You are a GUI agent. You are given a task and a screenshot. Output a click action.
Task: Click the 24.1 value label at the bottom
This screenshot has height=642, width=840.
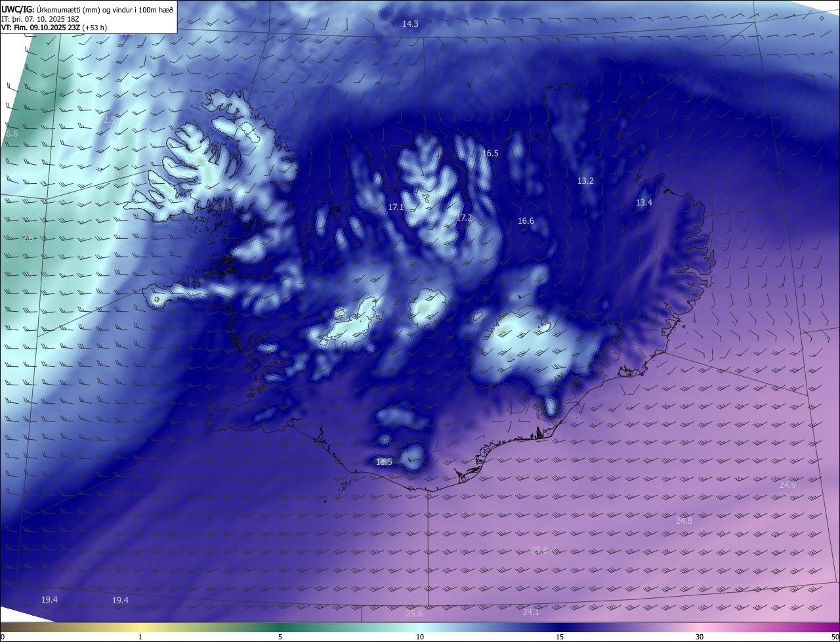531,612
